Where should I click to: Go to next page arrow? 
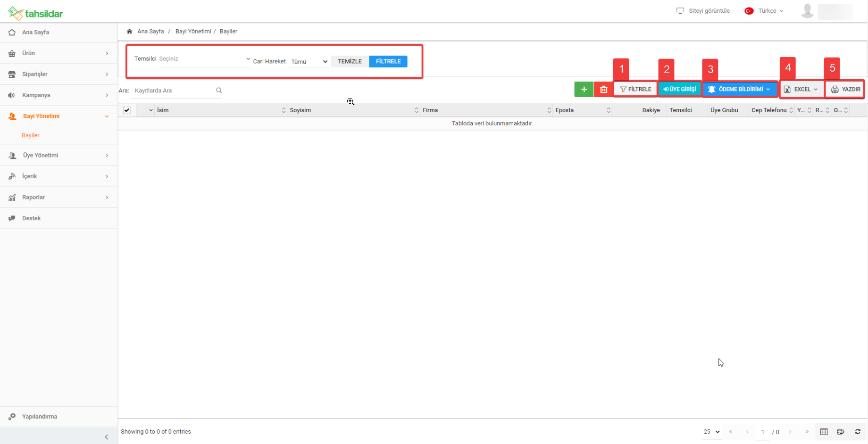[x=790, y=432]
